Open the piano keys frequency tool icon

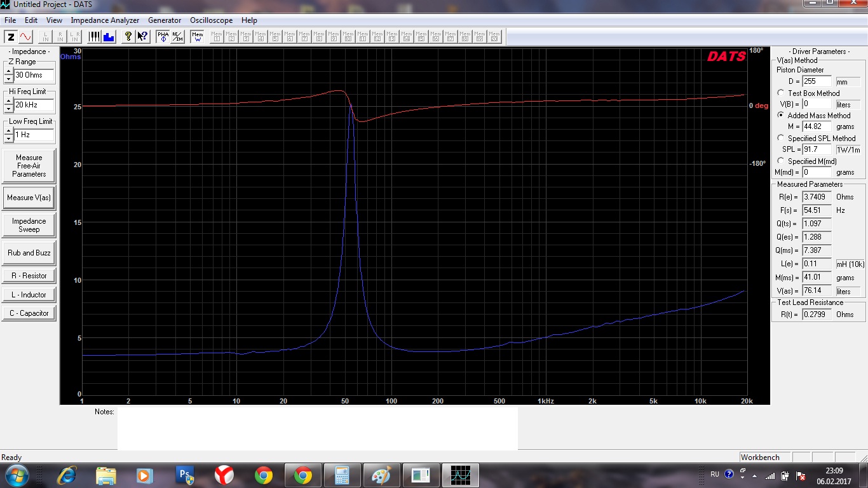pyautogui.click(x=94, y=37)
